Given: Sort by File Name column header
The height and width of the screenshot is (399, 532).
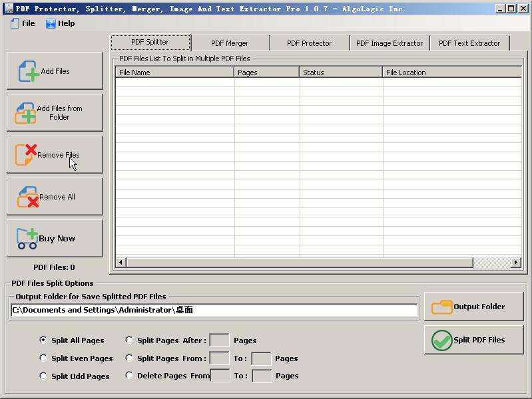Looking at the screenshot, I should pos(174,72).
